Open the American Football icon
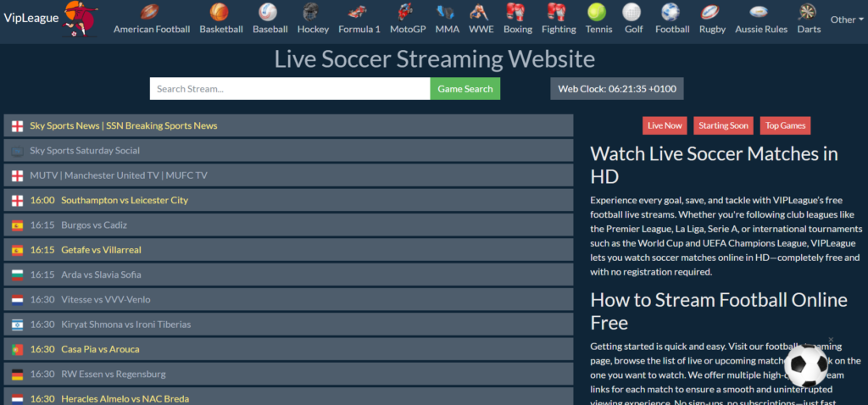 point(149,11)
